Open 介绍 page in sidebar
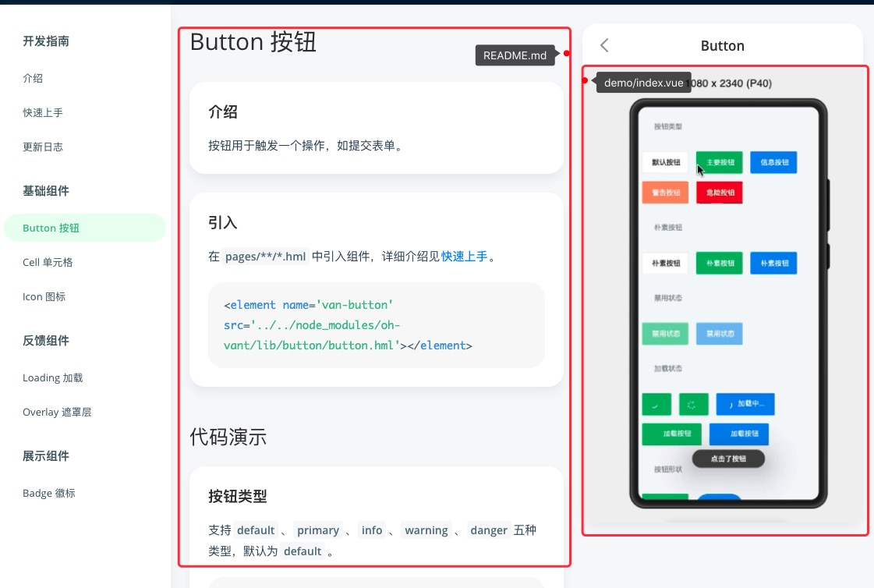The image size is (874, 588). (33, 79)
